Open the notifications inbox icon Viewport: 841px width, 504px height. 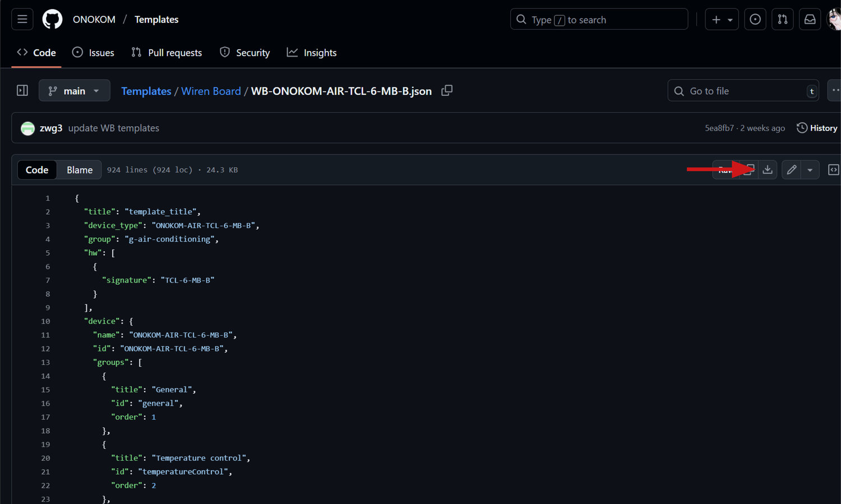coord(810,20)
